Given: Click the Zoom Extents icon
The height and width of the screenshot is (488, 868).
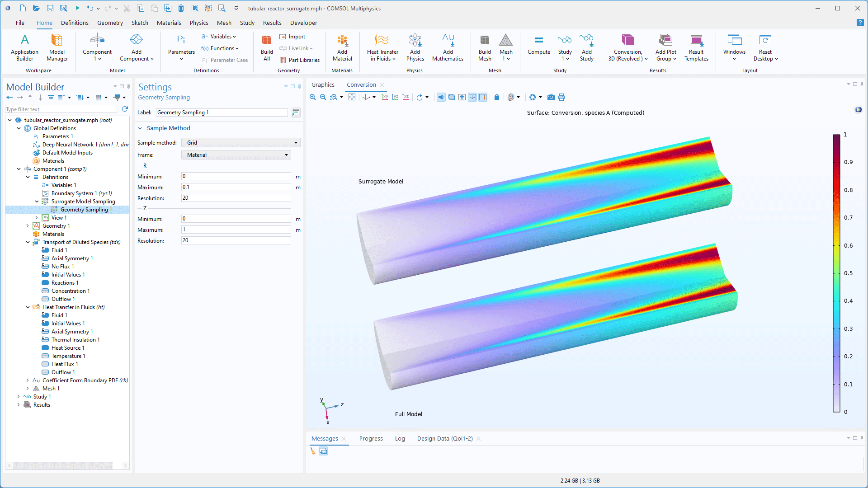Looking at the screenshot, I should click(x=352, y=97).
